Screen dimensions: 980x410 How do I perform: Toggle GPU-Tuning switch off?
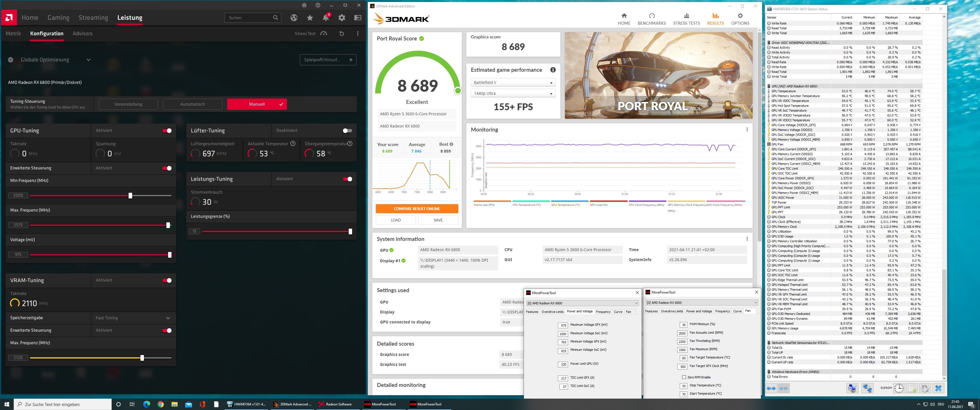[167, 130]
